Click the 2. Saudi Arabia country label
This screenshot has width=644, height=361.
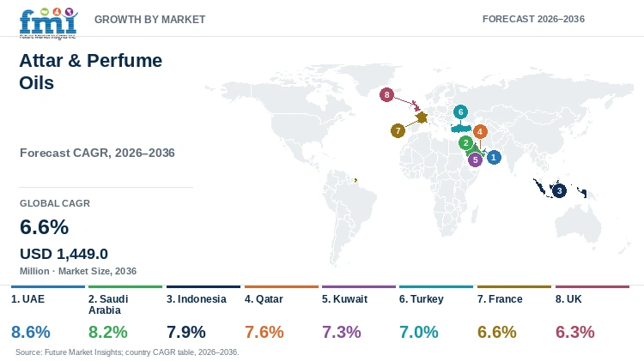(108, 304)
